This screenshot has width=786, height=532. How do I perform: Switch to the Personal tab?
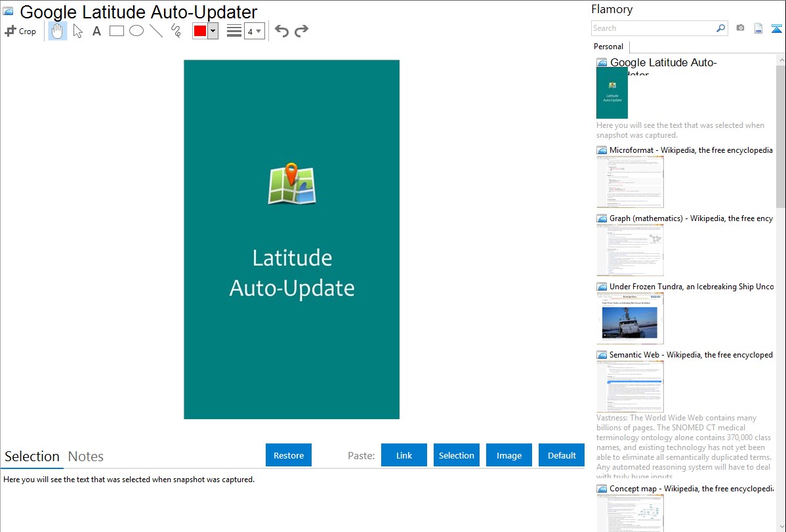609,46
